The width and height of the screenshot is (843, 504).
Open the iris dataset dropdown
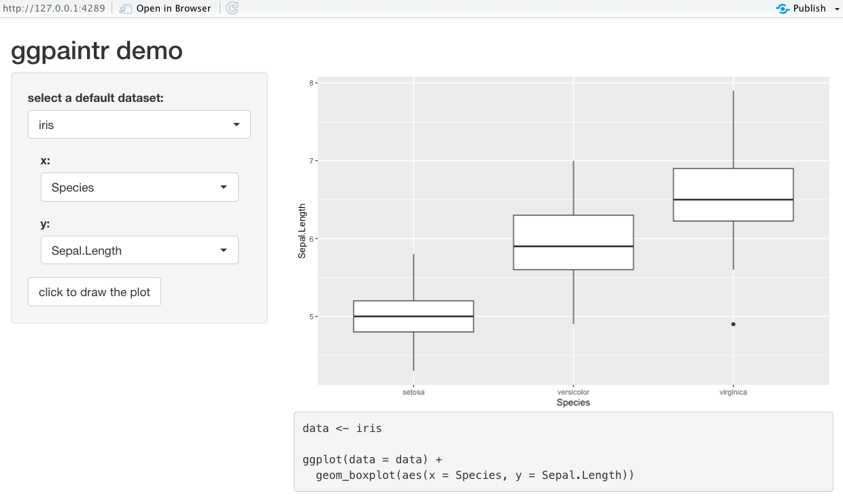click(139, 125)
